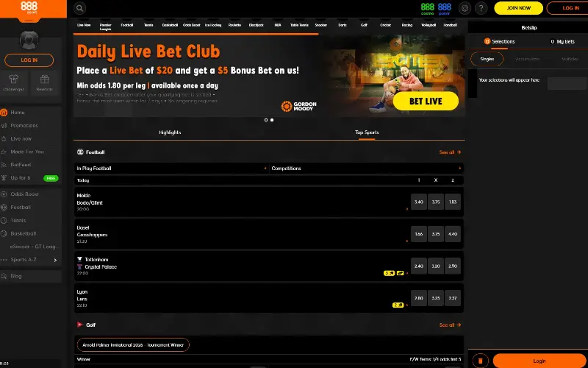Expand the In Play Football row

coord(265,169)
